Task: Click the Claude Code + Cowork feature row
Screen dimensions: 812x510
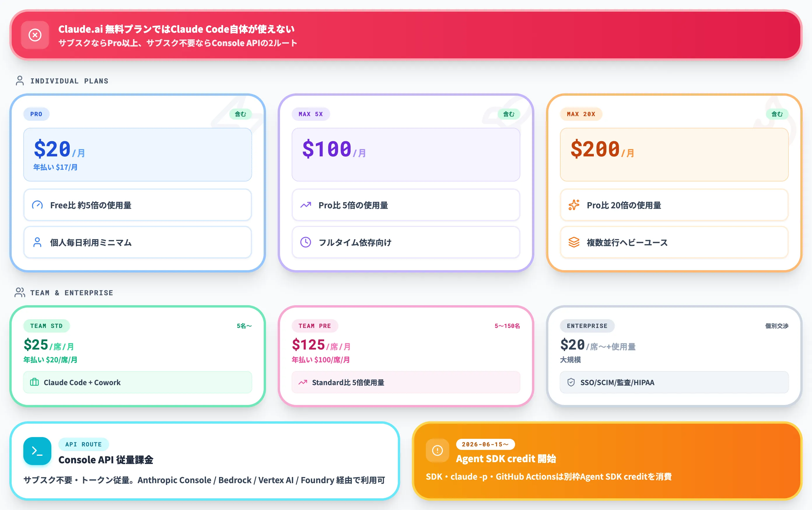Action: click(x=138, y=382)
